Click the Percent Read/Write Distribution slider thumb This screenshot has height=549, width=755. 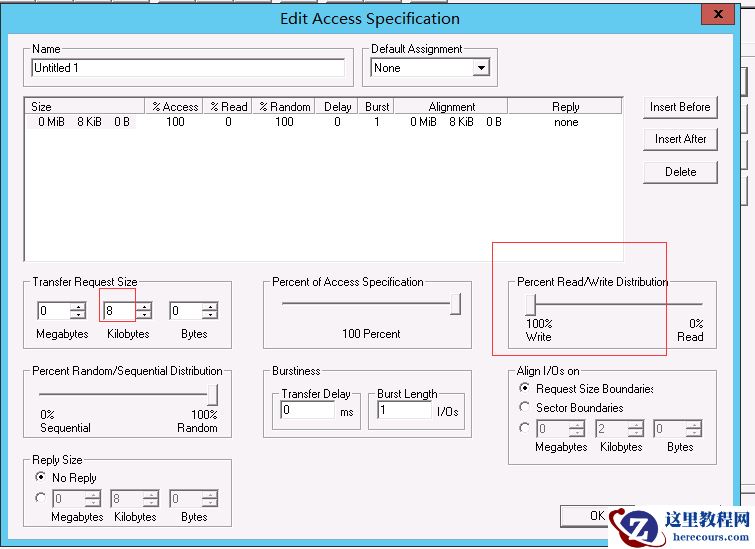click(x=530, y=304)
